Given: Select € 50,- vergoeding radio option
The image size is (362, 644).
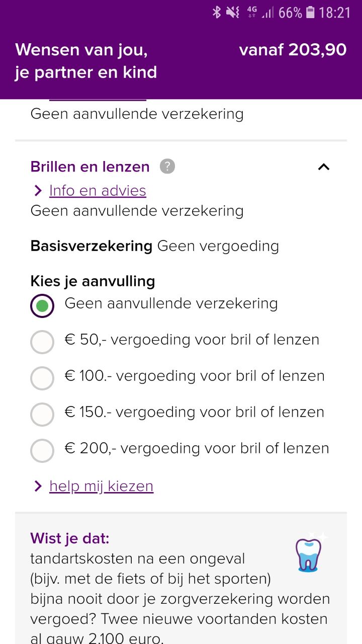Looking at the screenshot, I should point(42,342).
